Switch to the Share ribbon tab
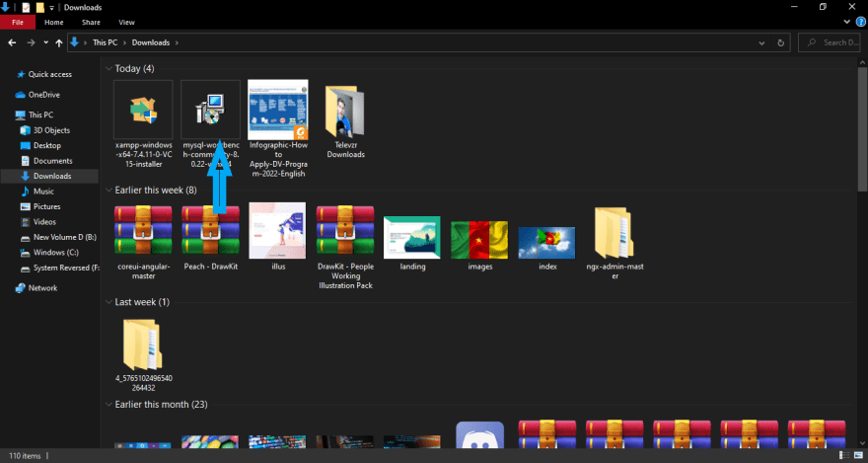This screenshot has width=868, height=463. 91,22
